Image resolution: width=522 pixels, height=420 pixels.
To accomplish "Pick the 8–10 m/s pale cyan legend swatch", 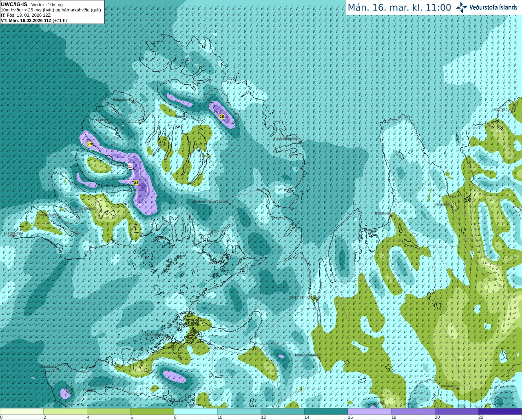I will [x=196, y=411].
